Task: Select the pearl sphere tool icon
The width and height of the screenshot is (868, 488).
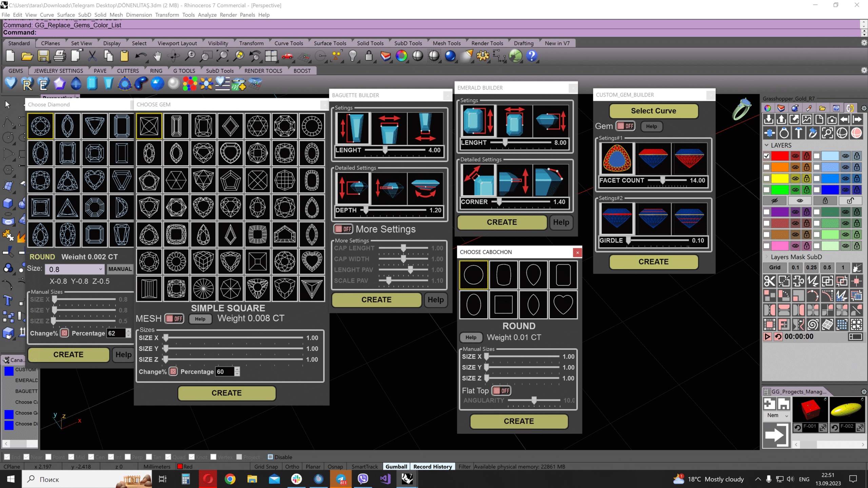Action: (x=173, y=83)
